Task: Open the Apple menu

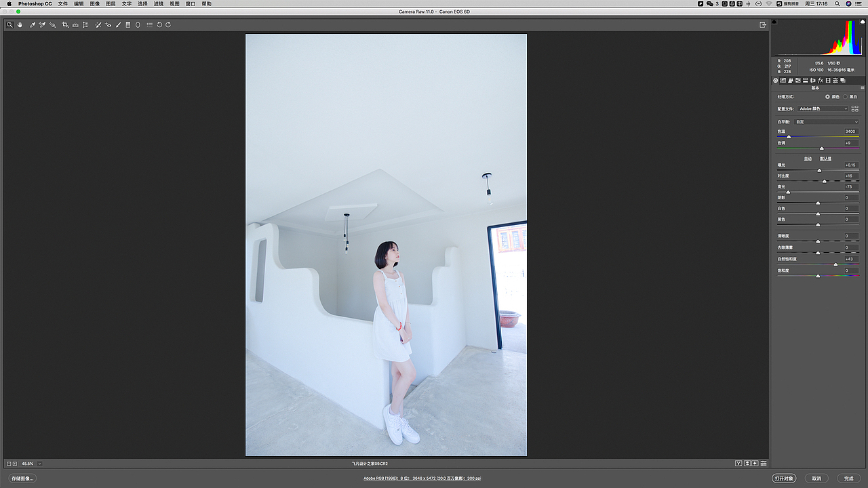Action: click(x=9, y=4)
